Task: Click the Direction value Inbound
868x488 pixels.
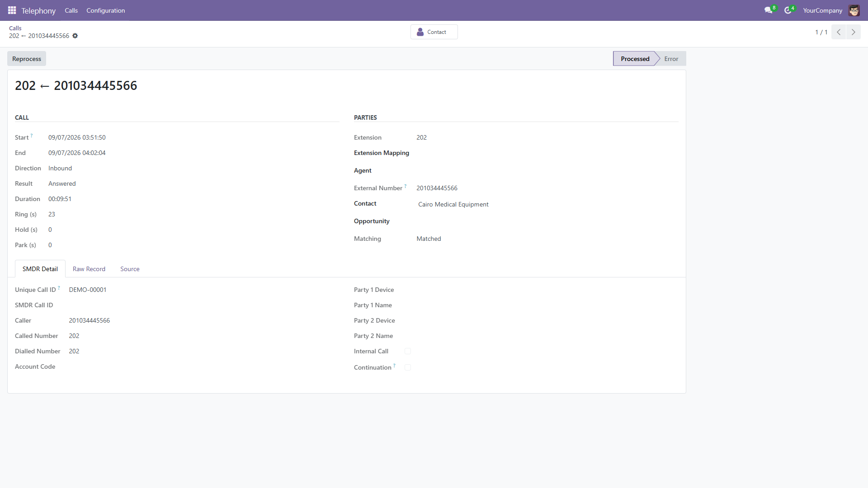Action: (60, 168)
